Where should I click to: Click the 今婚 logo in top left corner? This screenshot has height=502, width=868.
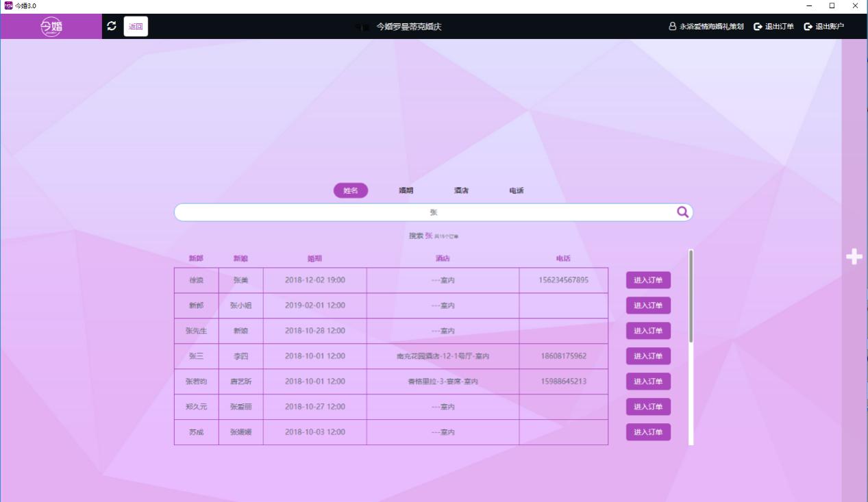(x=51, y=25)
